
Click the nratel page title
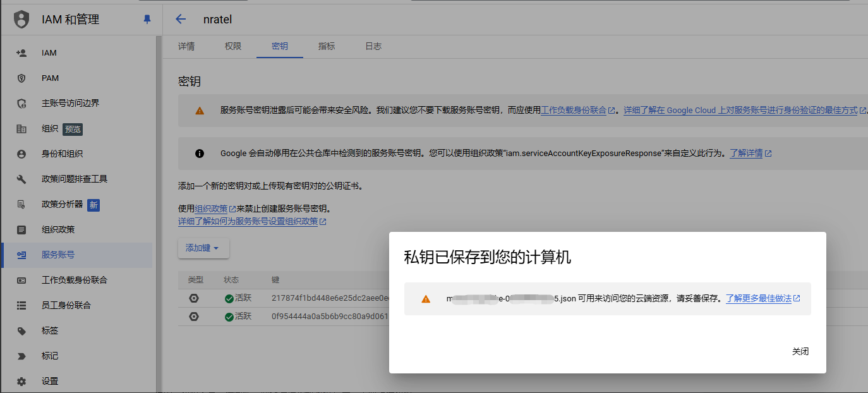[x=217, y=20]
